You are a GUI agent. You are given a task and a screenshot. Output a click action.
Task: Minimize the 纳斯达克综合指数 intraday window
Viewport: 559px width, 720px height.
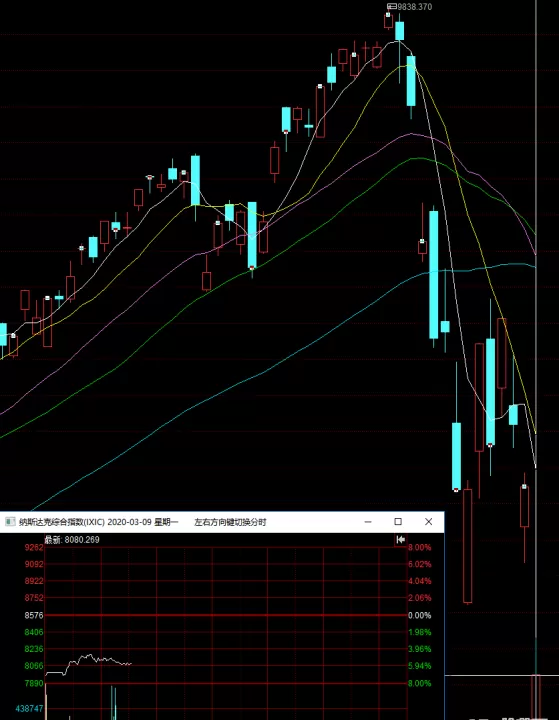tap(368, 522)
